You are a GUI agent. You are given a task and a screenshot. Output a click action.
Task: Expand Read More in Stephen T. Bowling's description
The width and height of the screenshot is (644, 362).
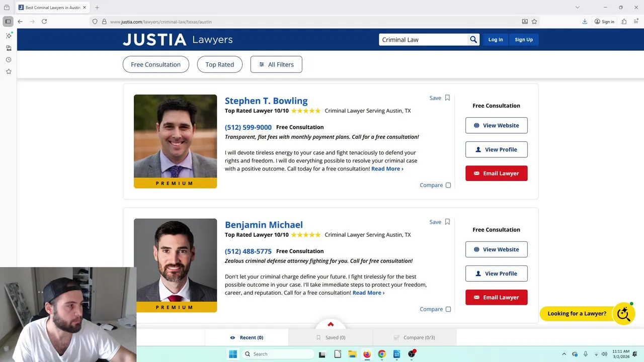click(387, 169)
